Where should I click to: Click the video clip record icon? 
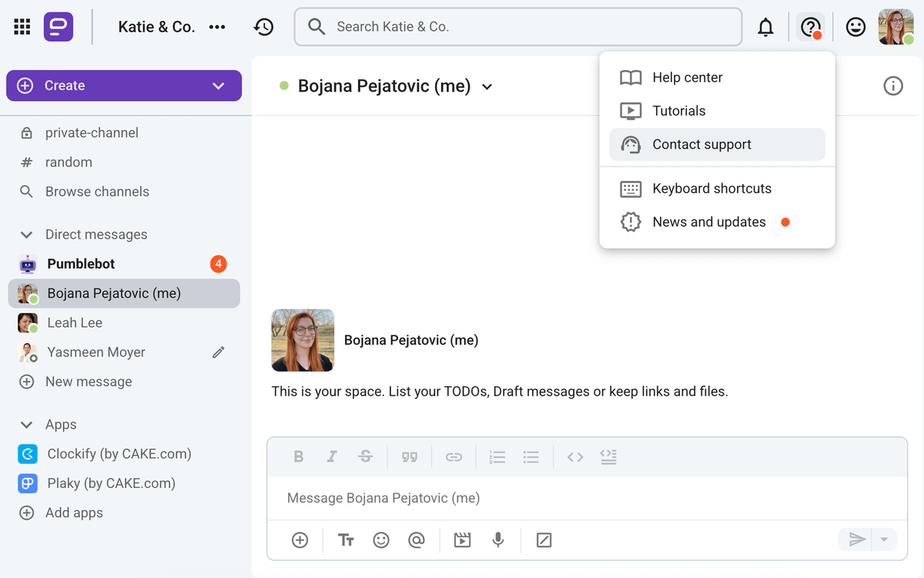pyautogui.click(x=462, y=540)
